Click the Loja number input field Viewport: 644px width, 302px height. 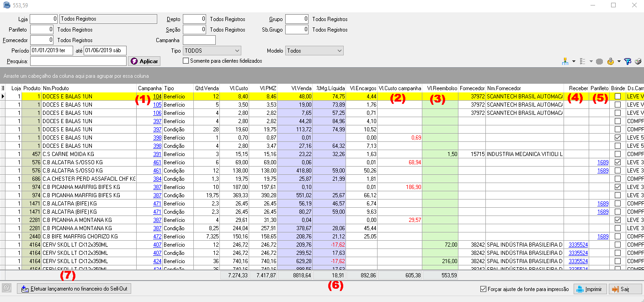click(44, 19)
